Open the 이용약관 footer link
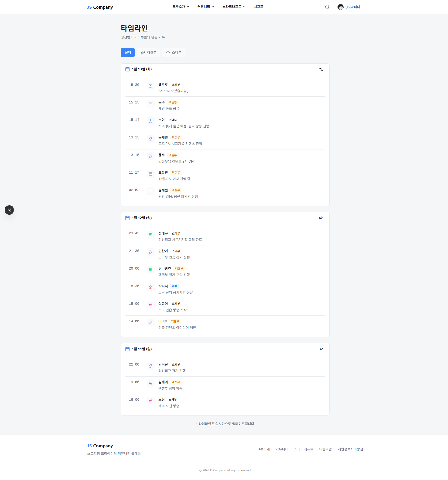 tap(325, 449)
